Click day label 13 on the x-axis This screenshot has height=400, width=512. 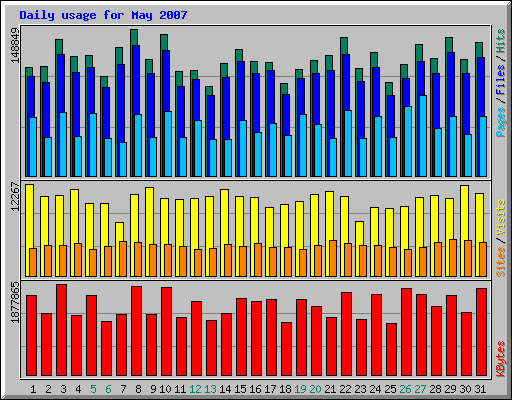pyautogui.click(x=210, y=389)
